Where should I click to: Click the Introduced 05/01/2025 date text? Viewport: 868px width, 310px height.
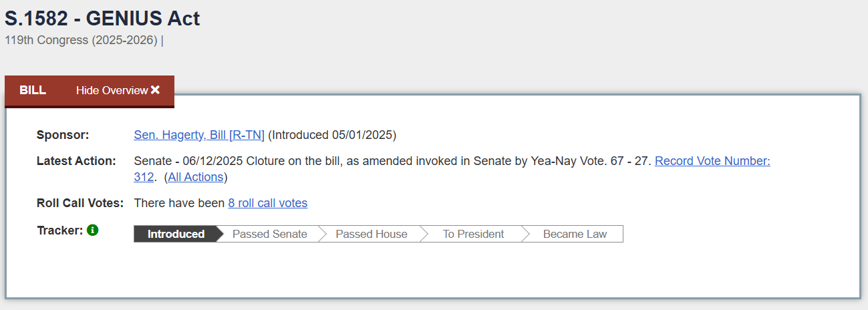pos(332,135)
